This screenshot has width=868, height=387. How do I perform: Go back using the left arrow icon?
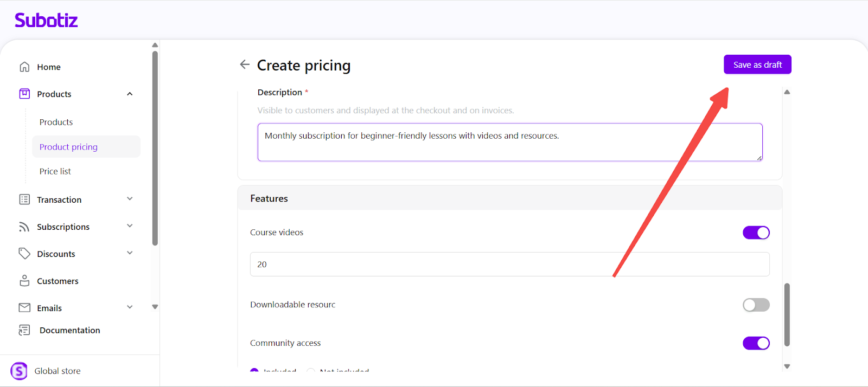click(245, 64)
